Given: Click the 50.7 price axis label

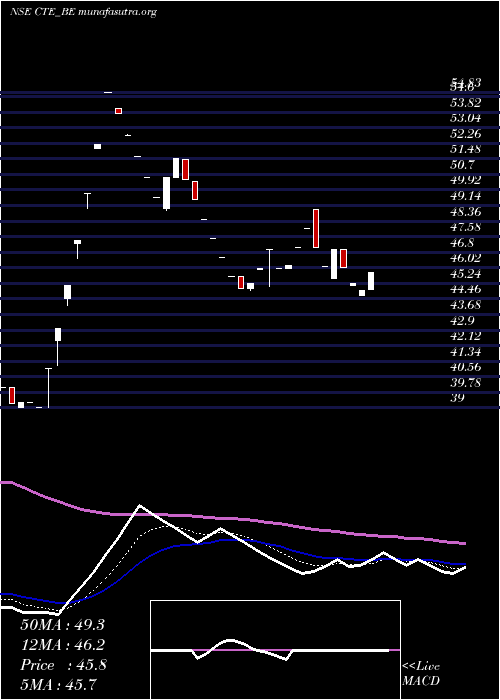Looking at the screenshot, I should click(462, 165).
